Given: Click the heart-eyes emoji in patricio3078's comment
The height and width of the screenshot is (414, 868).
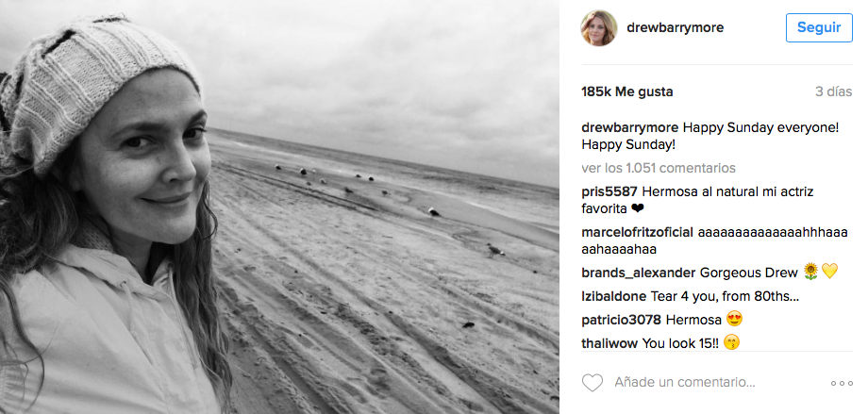Looking at the screenshot, I should tap(735, 318).
